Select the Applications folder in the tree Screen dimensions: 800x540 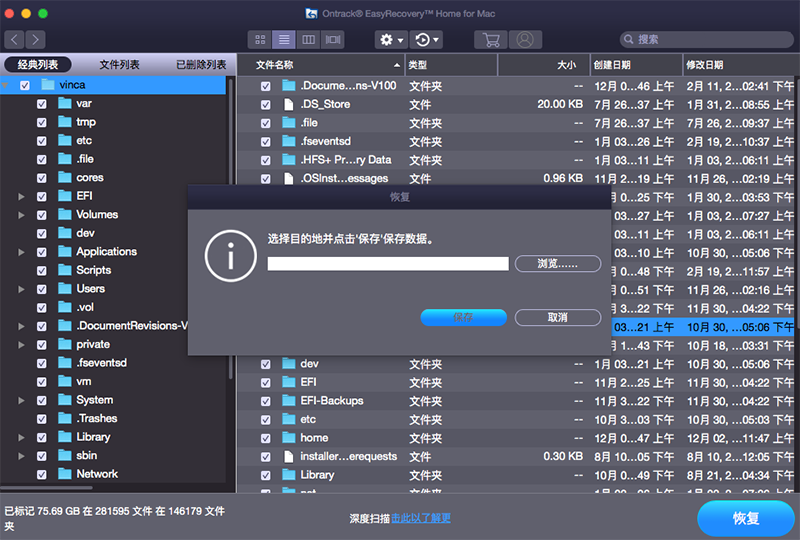point(107,252)
